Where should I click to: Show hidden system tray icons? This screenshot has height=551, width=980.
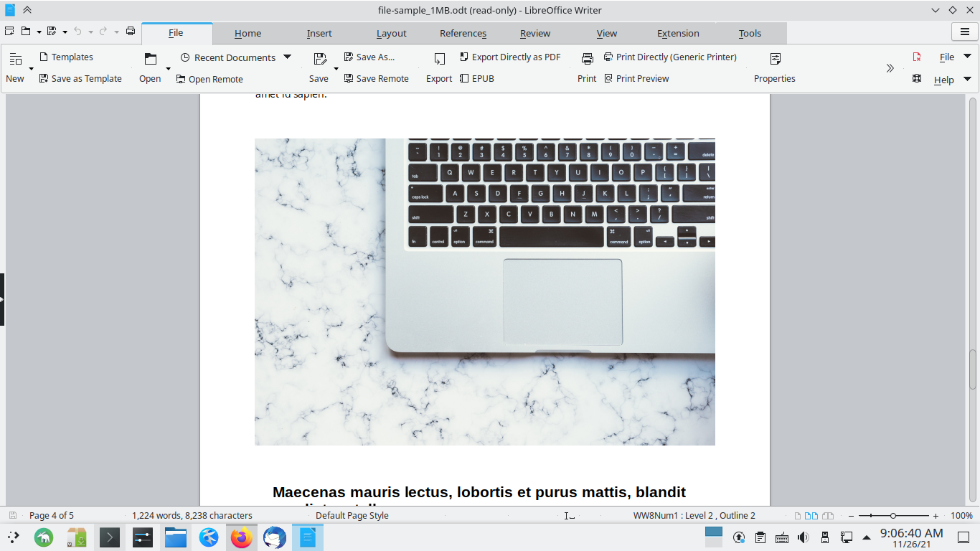point(867,537)
